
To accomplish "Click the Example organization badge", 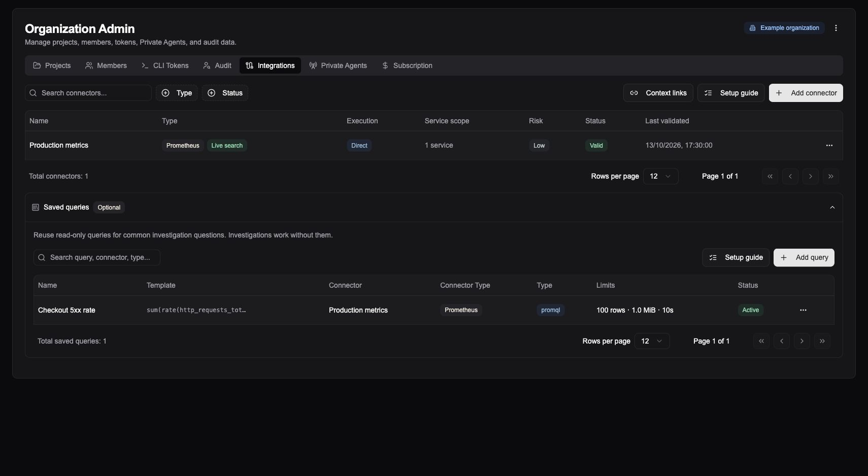I will point(784,28).
